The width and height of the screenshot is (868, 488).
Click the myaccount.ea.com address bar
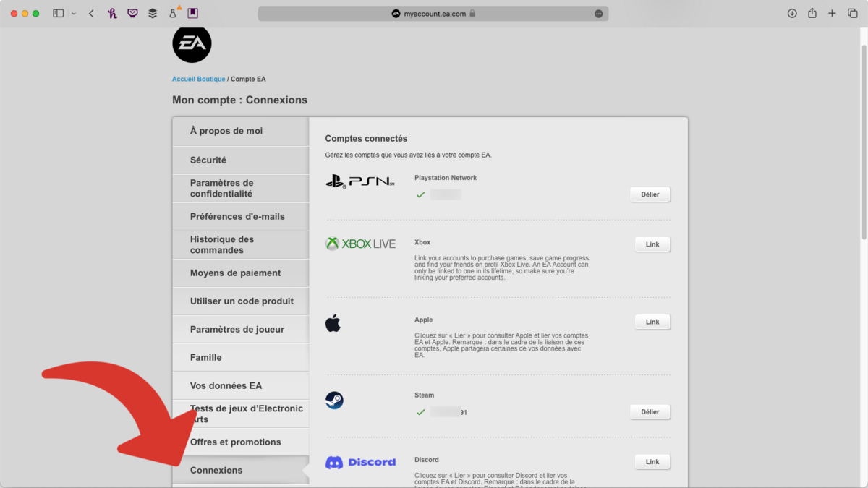[x=433, y=13]
